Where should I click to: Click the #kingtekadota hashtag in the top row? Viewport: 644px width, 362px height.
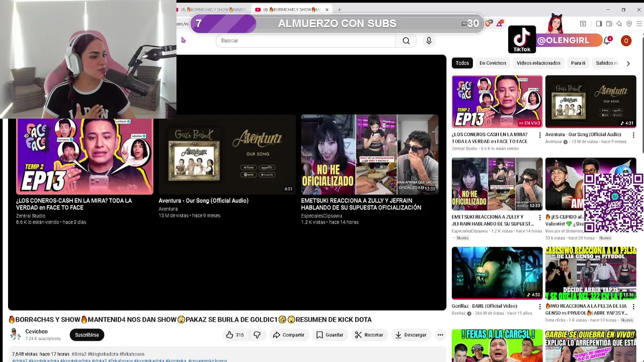[x=103, y=354]
